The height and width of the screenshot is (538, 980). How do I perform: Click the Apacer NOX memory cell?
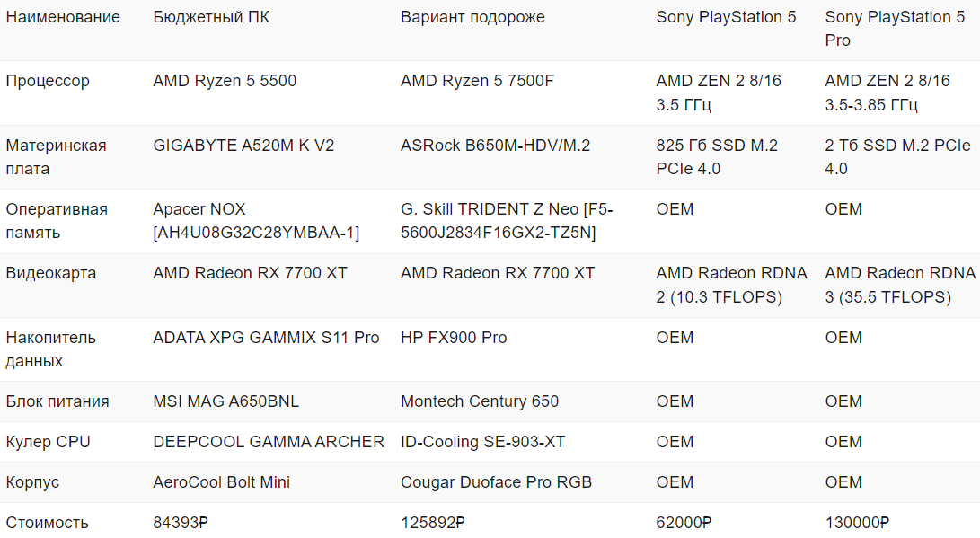click(256, 221)
